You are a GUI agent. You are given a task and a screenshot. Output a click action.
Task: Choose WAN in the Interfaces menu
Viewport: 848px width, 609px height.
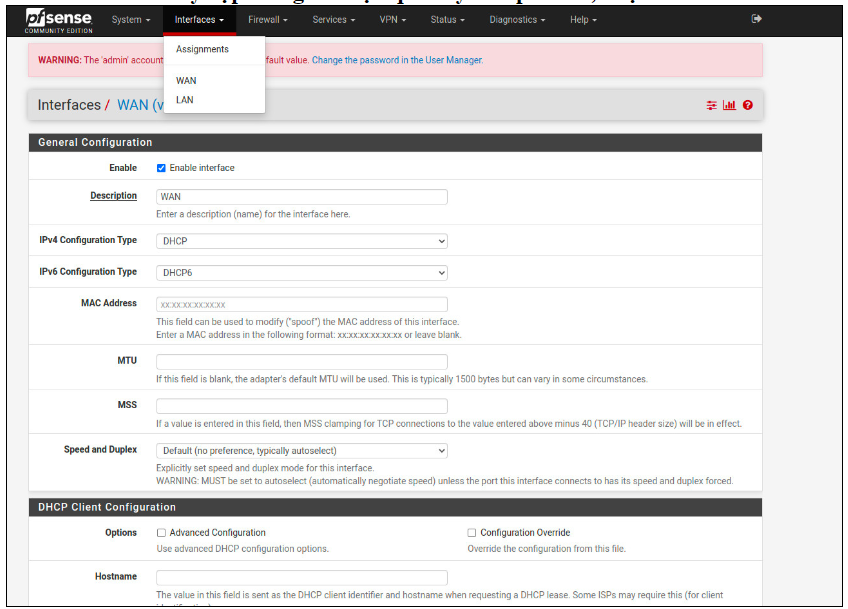(186, 81)
